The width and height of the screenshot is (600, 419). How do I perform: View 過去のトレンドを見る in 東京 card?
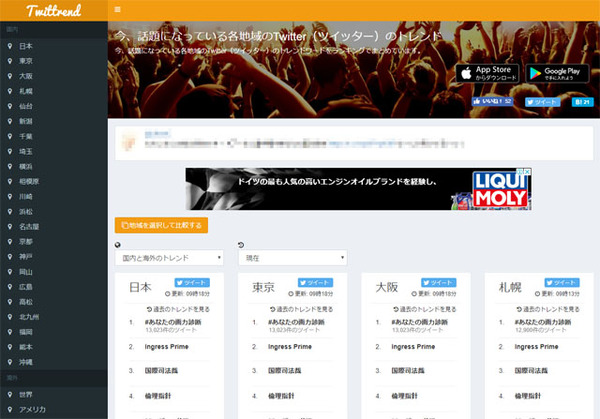pyautogui.click(x=302, y=309)
